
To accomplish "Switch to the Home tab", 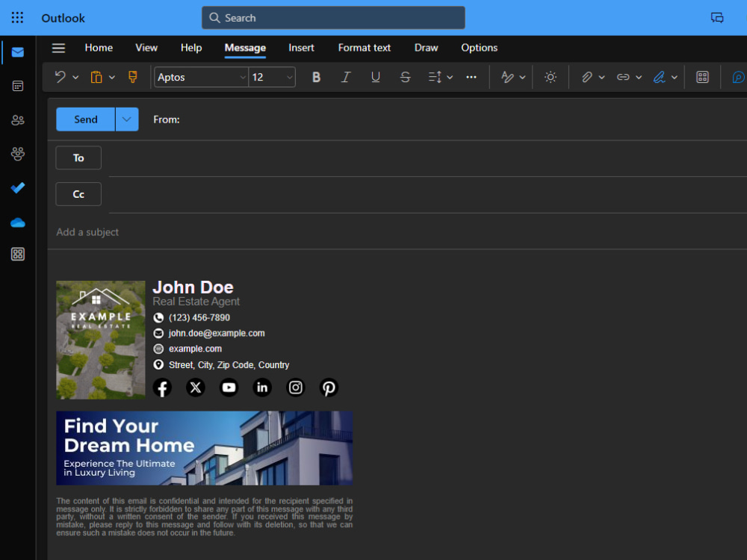I will 99,48.
